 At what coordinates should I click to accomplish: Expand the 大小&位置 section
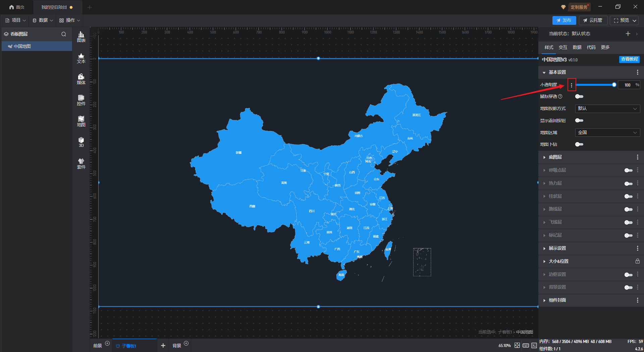point(544,261)
